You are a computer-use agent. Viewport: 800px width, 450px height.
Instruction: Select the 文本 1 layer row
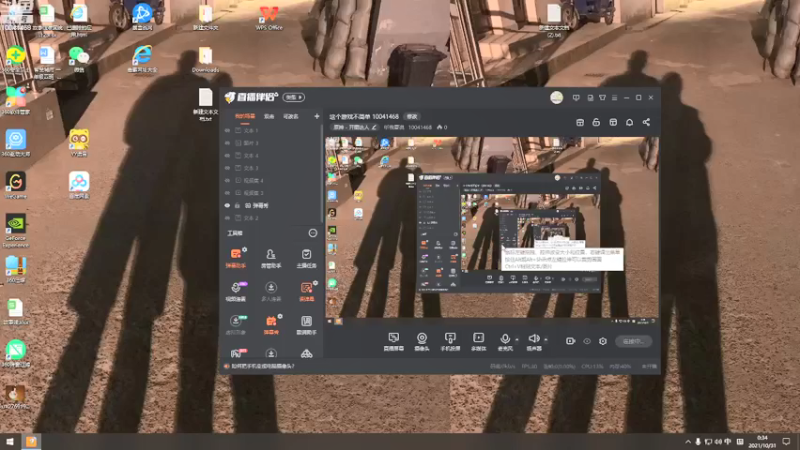coord(272,131)
